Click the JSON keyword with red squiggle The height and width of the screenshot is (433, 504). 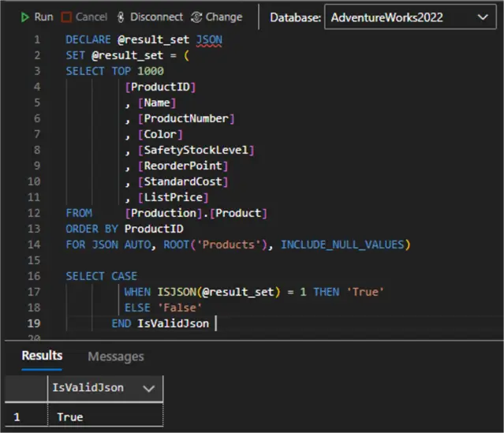(209, 40)
